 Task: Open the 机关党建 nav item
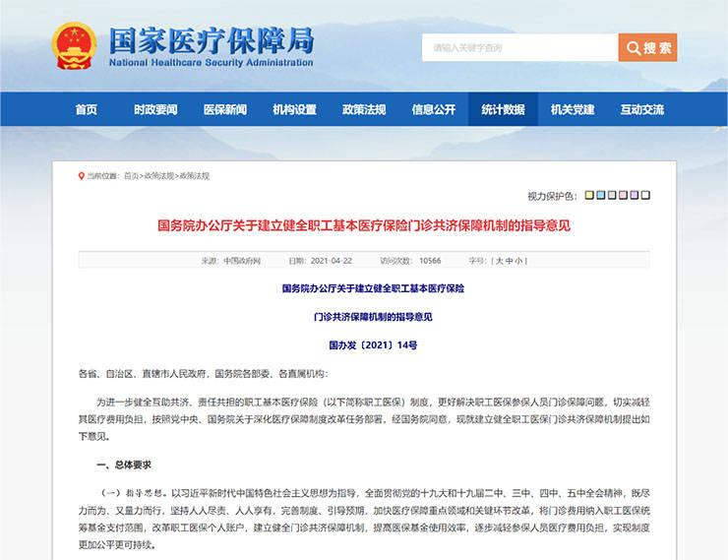point(573,109)
